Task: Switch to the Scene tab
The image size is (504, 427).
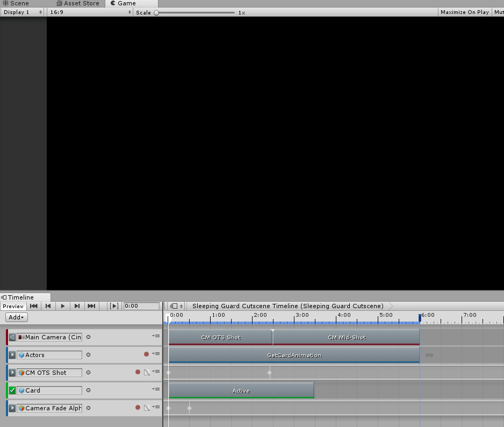Action: tap(16, 3)
